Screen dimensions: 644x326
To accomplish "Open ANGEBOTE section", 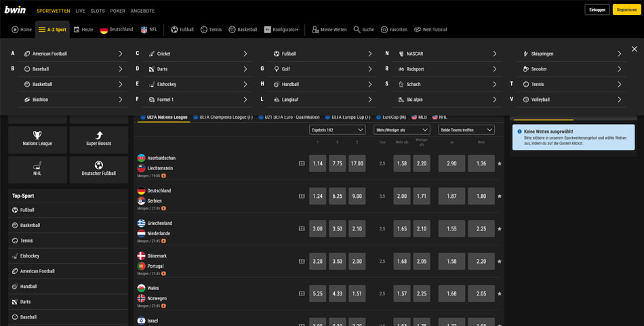I will pos(142,11).
